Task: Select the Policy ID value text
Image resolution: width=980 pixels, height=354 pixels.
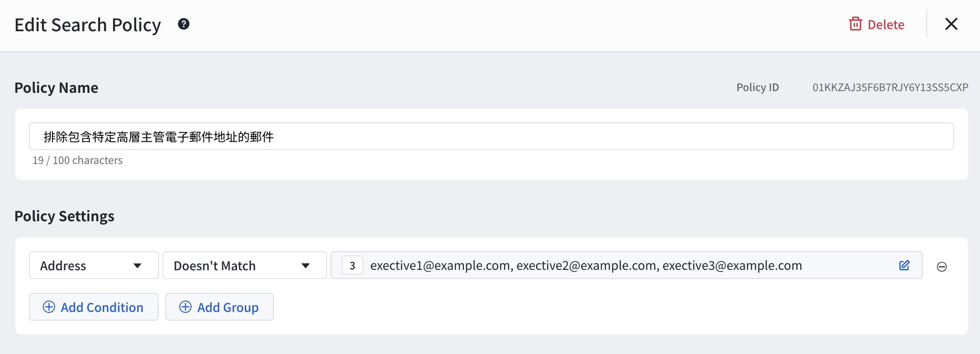Action: pos(890,87)
